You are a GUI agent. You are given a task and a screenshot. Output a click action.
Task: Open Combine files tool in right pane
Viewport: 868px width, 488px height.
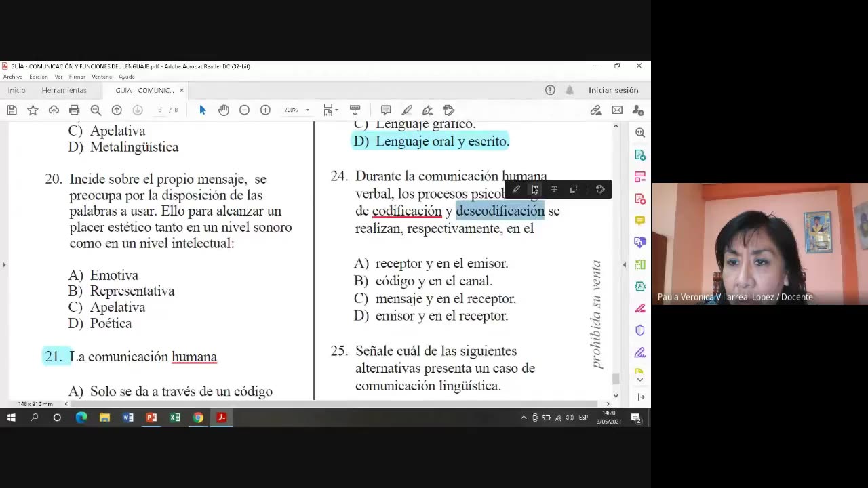[640, 242]
